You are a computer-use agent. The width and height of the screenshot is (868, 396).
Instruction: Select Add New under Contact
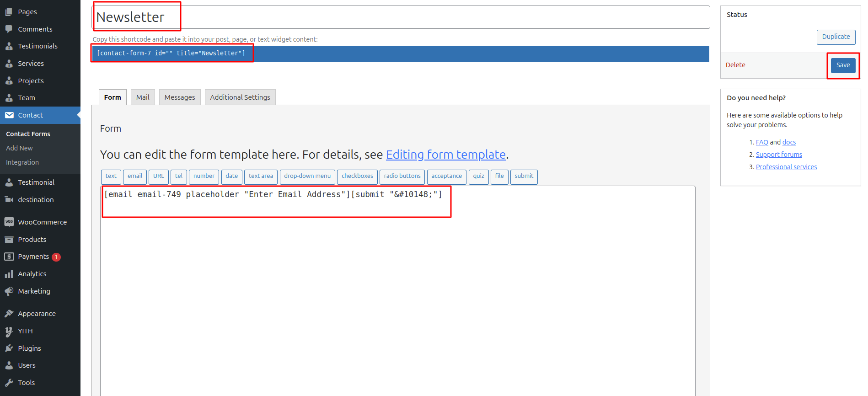(19, 148)
